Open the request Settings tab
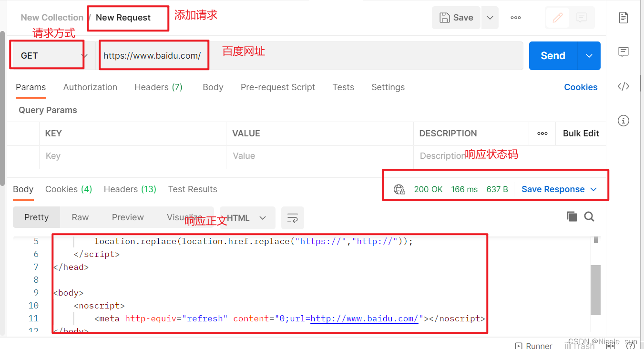Viewport: 644px width, 349px height. 388,87
